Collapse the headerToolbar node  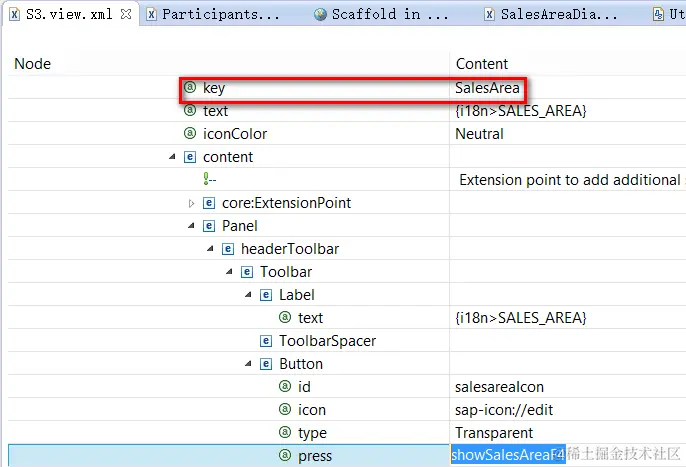point(210,248)
